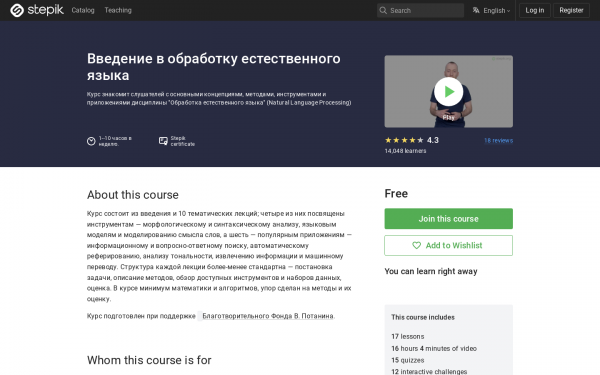600x375 pixels.
Task: Click the Add to Wishlist button
Action: pos(448,246)
